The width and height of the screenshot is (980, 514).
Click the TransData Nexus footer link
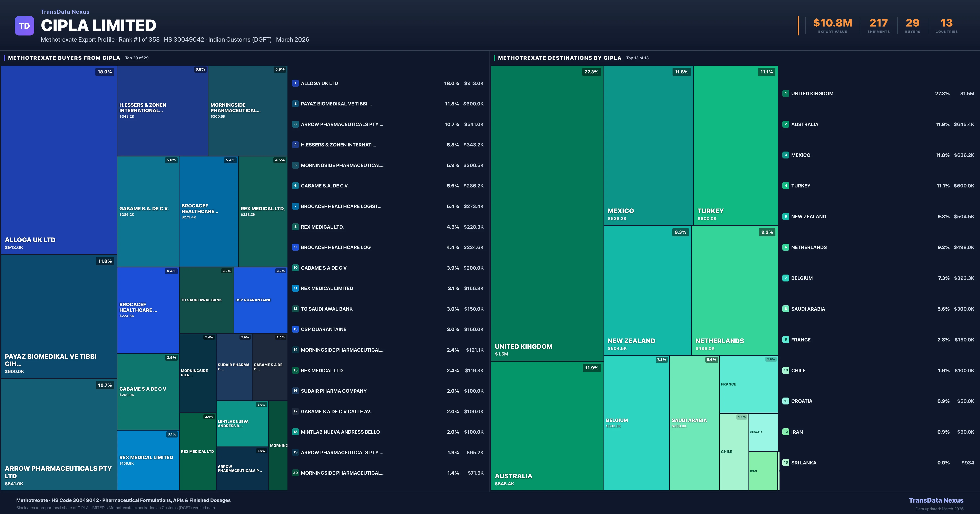coord(936,500)
